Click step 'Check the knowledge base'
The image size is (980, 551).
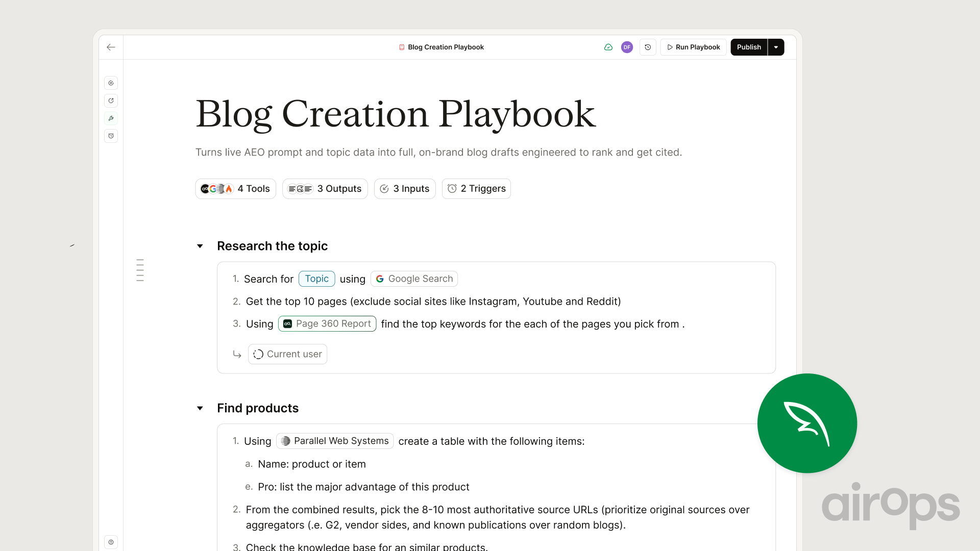point(367,546)
